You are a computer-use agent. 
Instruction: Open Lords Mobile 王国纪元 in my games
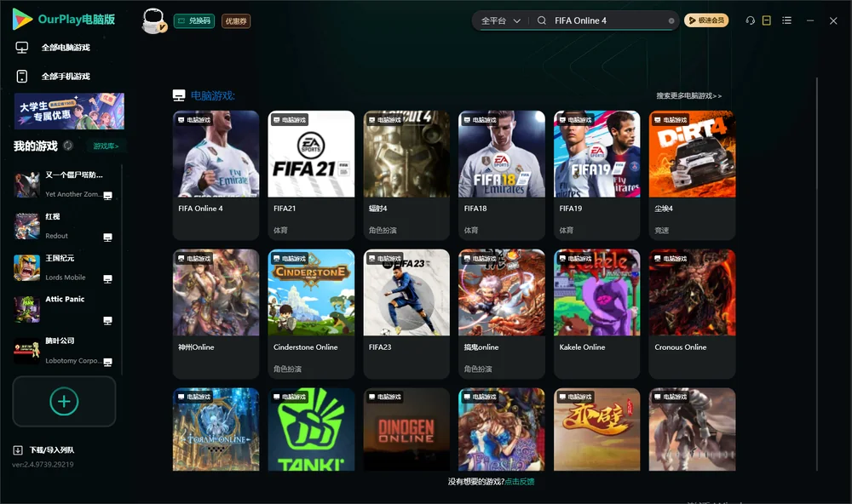coord(64,267)
